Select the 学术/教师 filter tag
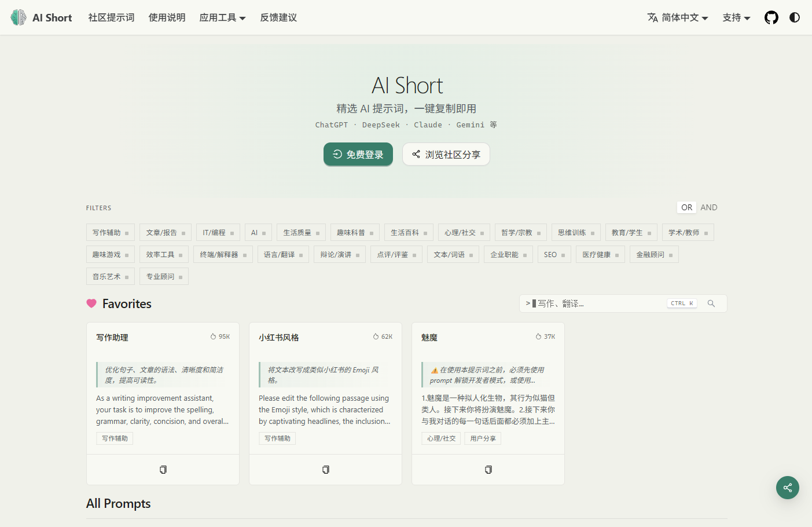This screenshot has width=812, height=527. 688,232
